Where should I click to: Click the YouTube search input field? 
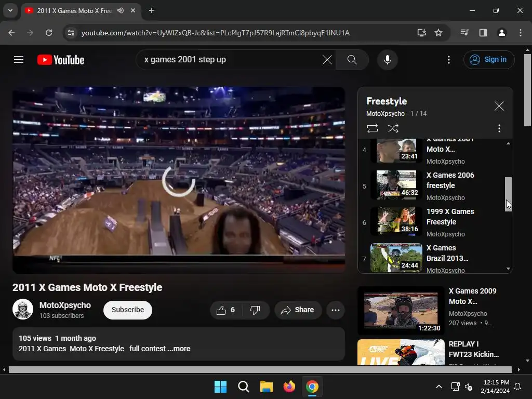point(231,60)
